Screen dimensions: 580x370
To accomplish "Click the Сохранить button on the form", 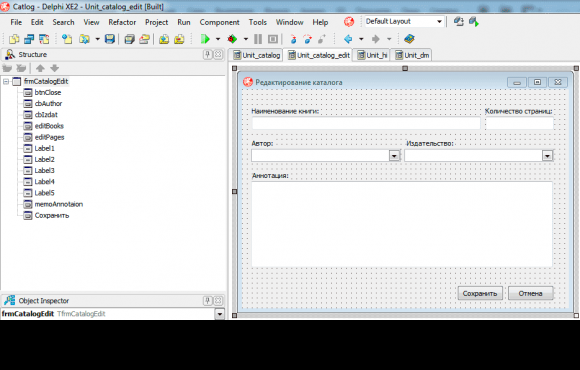I will pyautogui.click(x=480, y=293).
